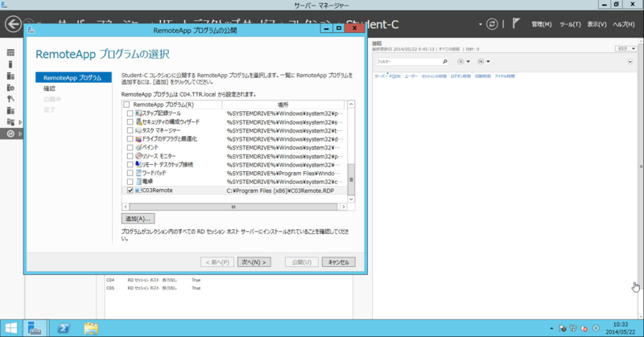The width and height of the screenshot is (644, 337).
Task: Sort by セッションの状態 column header
Action: (434, 76)
